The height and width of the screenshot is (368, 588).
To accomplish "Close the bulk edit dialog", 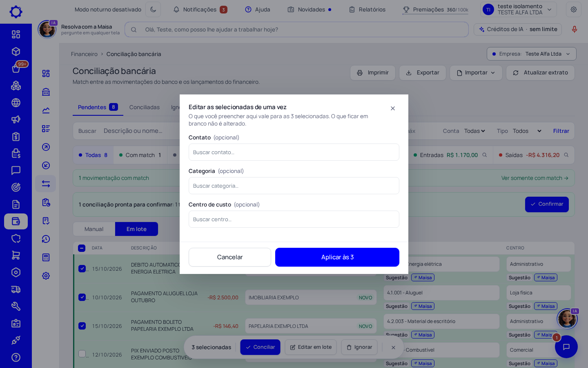I will tap(393, 108).
